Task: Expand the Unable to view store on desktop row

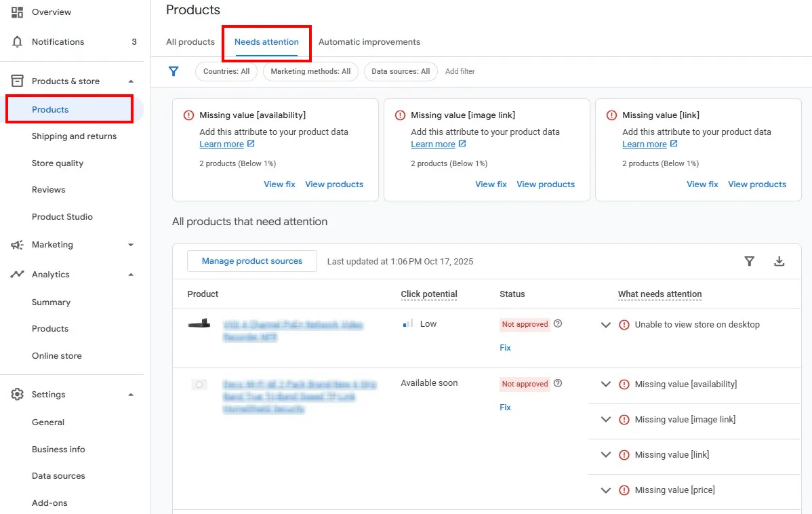Action: pyautogui.click(x=605, y=325)
